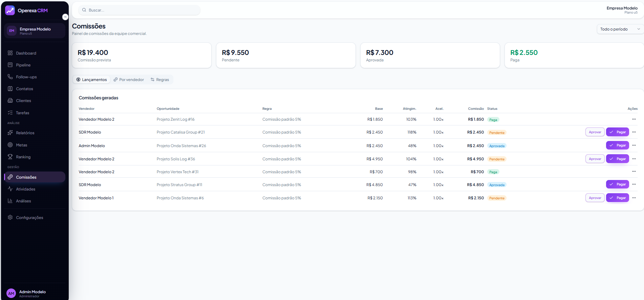Switch to the 'Por vendedor' tab
644x300 pixels.
point(129,80)
